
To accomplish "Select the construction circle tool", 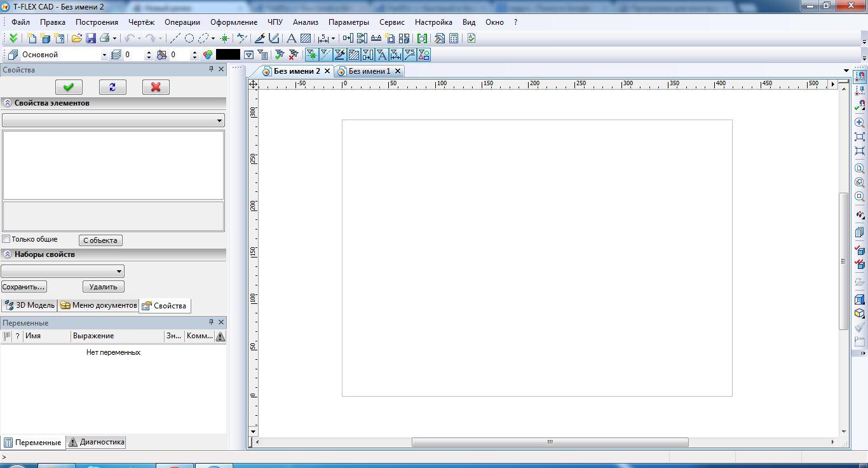I will 189,38.
